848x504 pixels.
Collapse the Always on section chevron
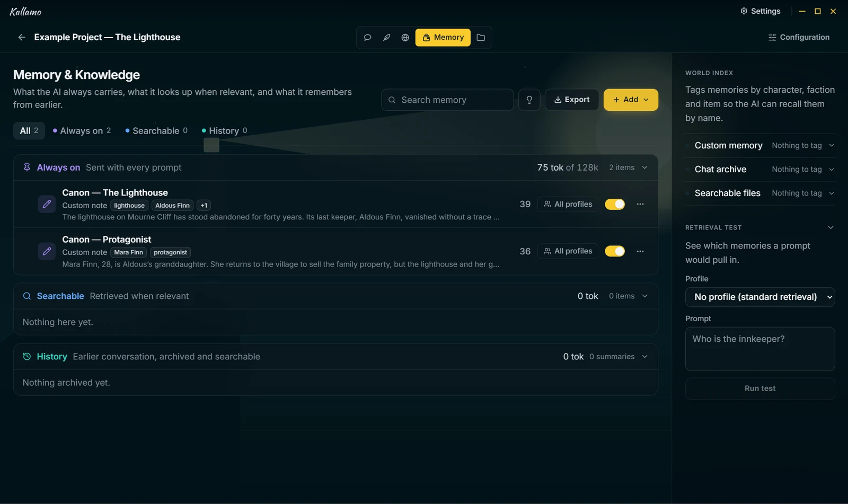click(645, 167)
